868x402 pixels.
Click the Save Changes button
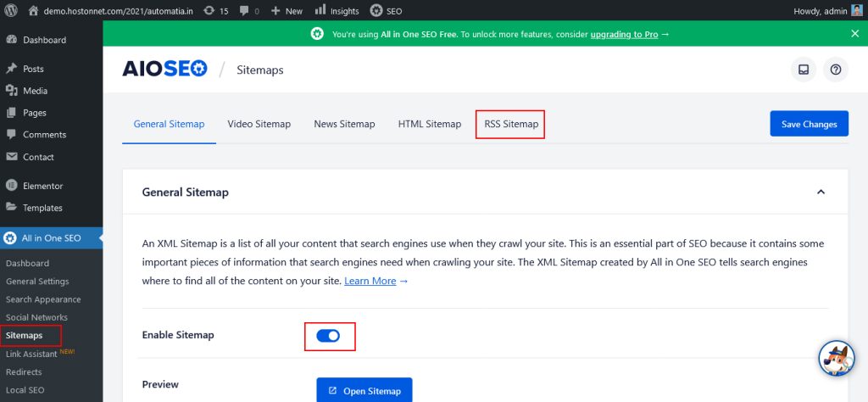tap(809, 124)
